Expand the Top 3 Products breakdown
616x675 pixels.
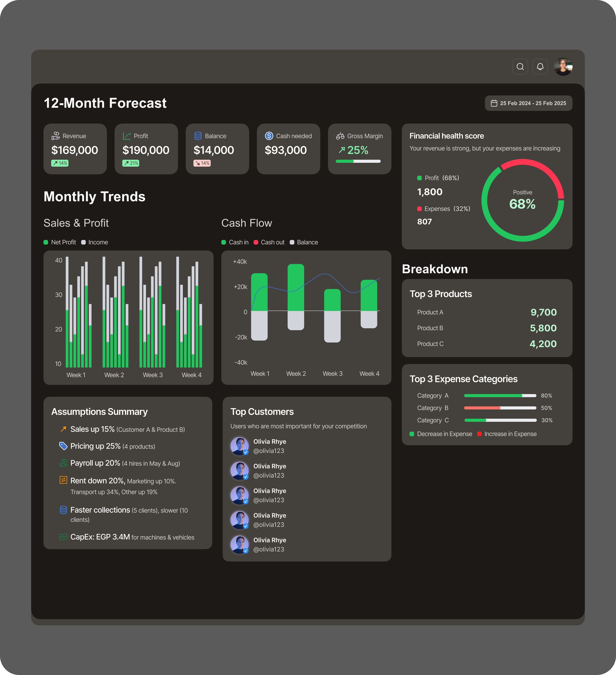(440, 294)
